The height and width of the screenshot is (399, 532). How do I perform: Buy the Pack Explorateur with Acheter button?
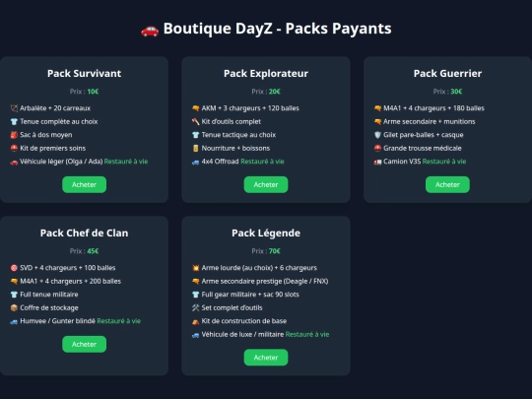pos(266,184)
